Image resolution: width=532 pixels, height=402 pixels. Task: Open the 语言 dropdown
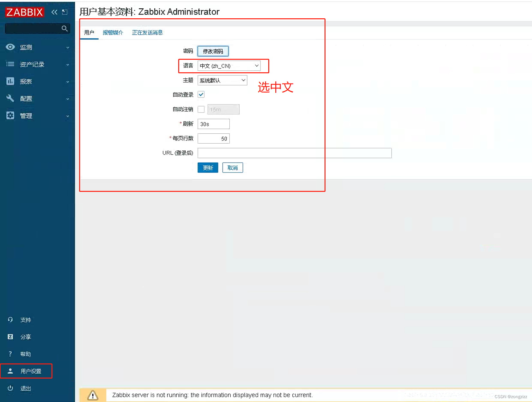229,66
